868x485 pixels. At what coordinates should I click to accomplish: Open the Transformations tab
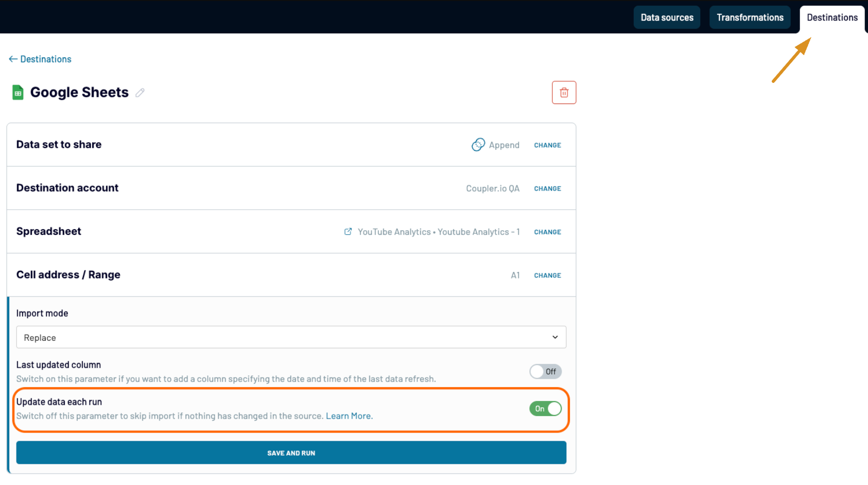pyautogui.click(x=750, y=18)
